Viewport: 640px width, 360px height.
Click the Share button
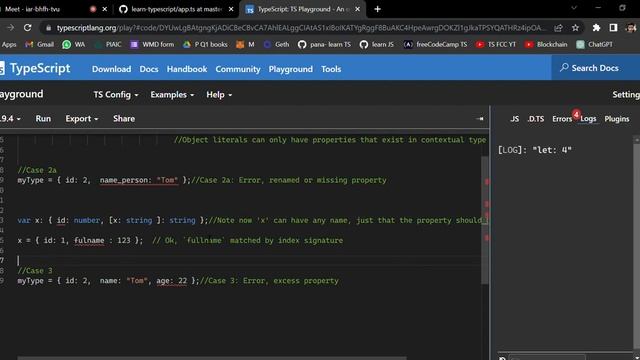tap(124, 119)
